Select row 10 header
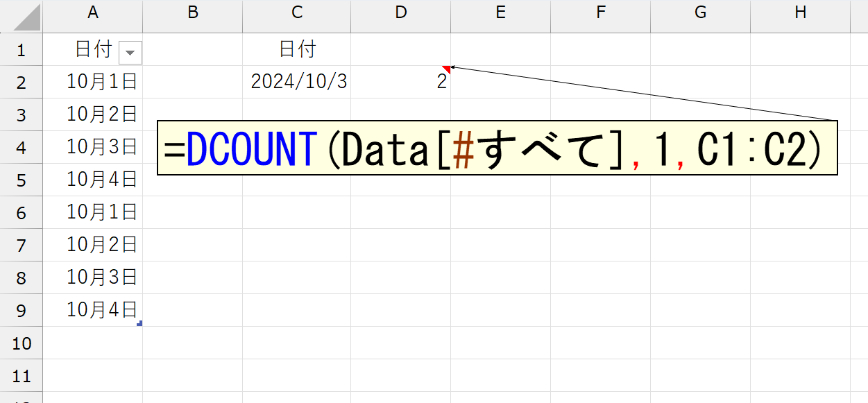Viewport: 868px width, 403px height. (21, 343)
